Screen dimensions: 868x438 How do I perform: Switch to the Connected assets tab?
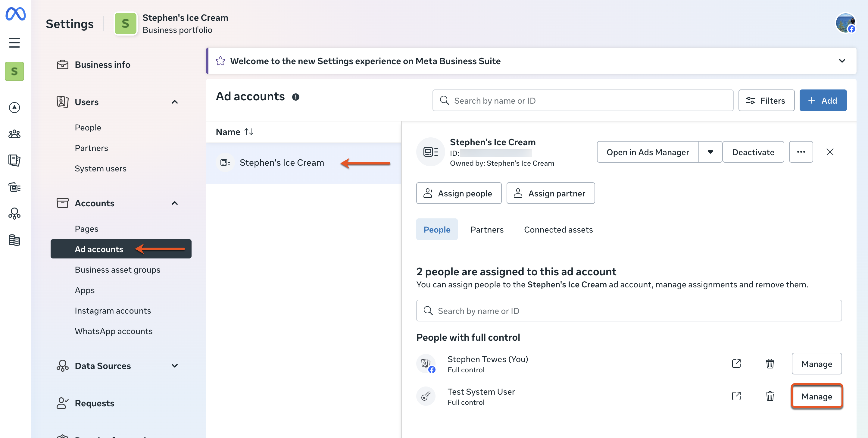(558, 230)
